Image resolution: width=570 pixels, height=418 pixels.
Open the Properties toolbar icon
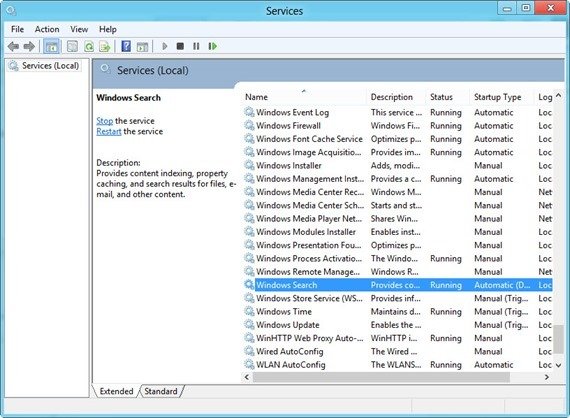point(72,47)
